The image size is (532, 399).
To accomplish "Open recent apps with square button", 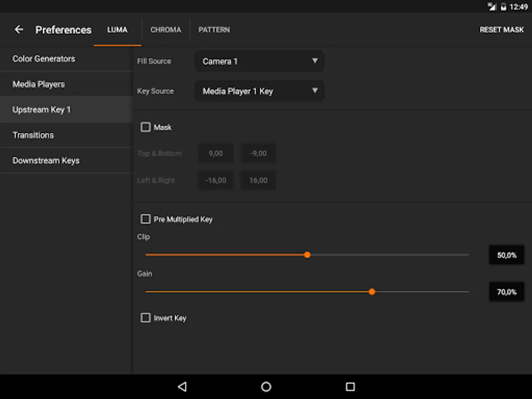I will (x=350, y=387).
